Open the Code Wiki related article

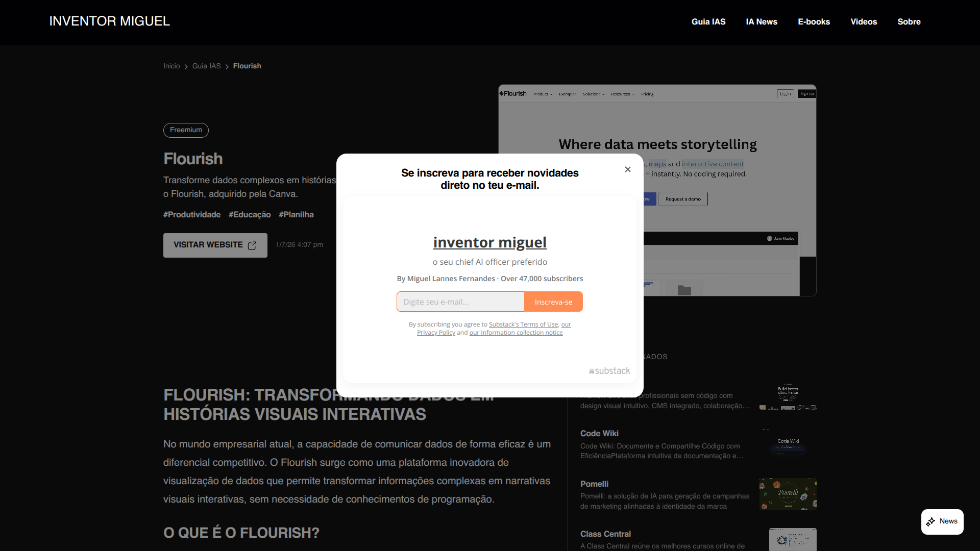599,434
